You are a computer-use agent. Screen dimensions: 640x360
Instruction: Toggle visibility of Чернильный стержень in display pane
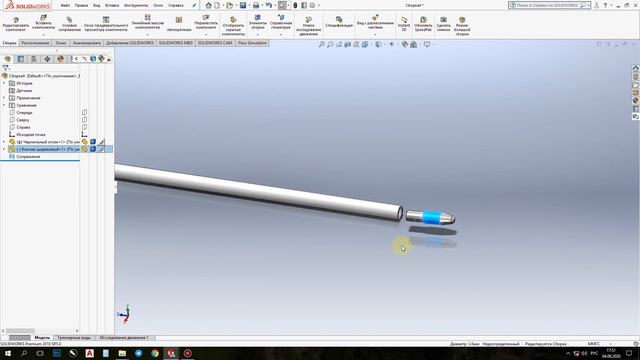click(84, 142)
